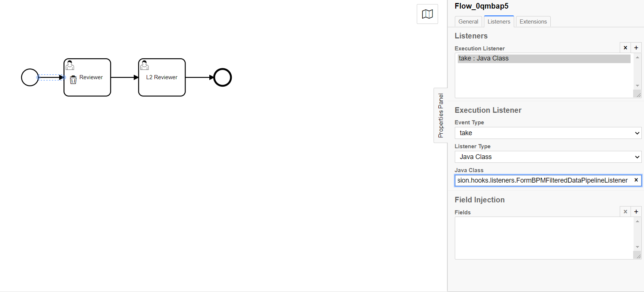Click the trash icon on Reviewer task
This screenshot has width=644, height=292.
(x=73, y=80)
